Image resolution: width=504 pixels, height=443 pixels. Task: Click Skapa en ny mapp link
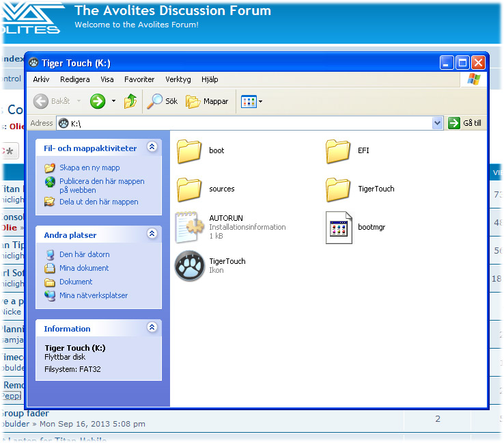[x=89, y=167]
